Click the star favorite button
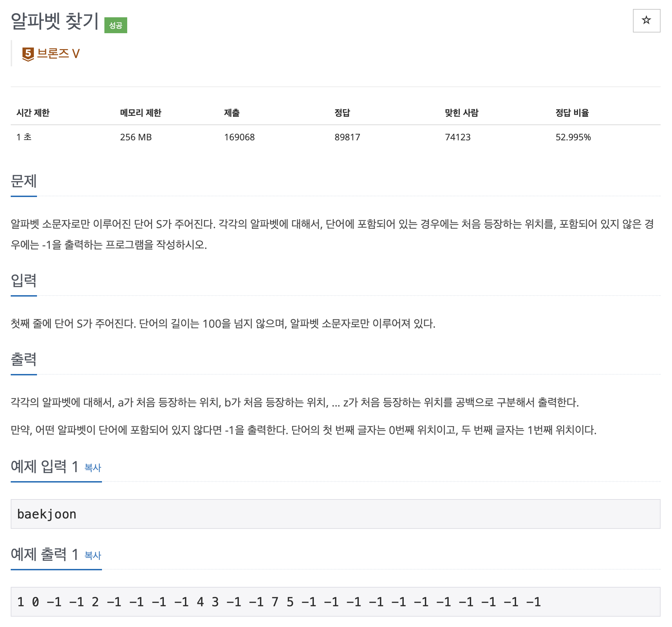This screenshot has height=627, width=672. click(x=646, y=20)
